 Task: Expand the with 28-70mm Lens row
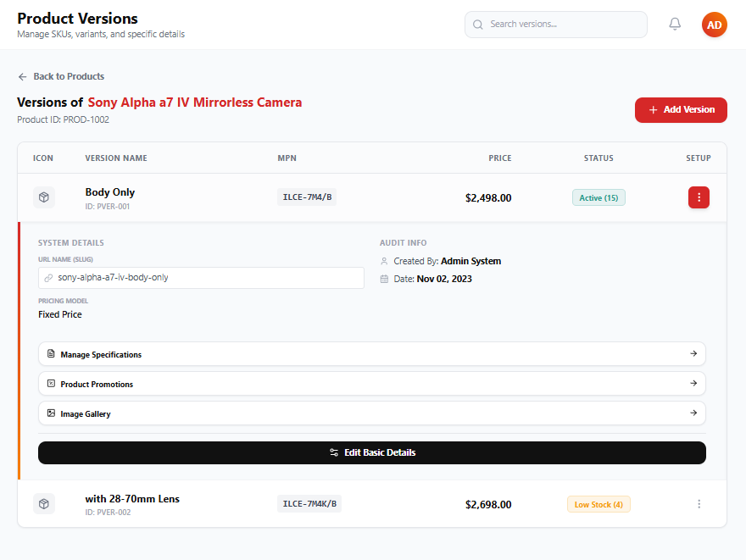(371, 504)
